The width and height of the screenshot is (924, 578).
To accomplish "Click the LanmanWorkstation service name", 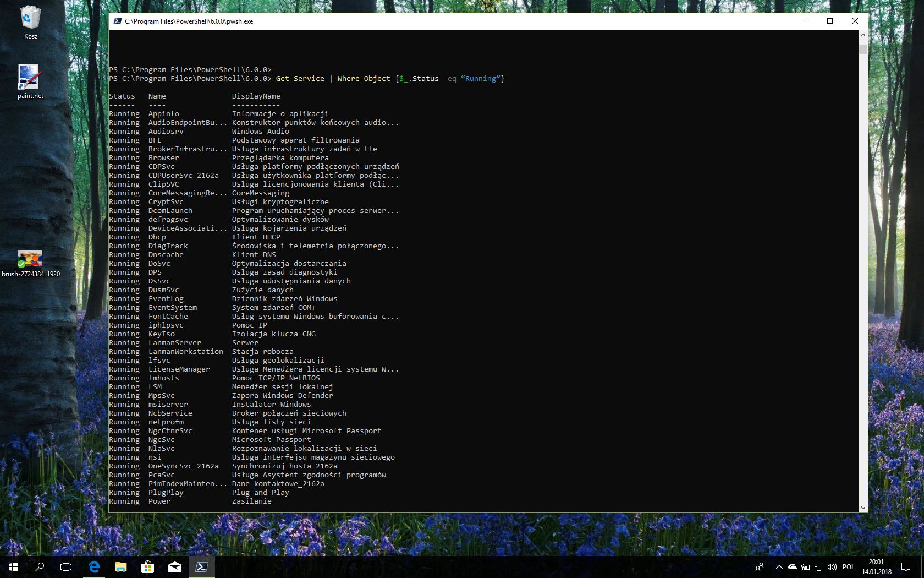I will (186, 352).
